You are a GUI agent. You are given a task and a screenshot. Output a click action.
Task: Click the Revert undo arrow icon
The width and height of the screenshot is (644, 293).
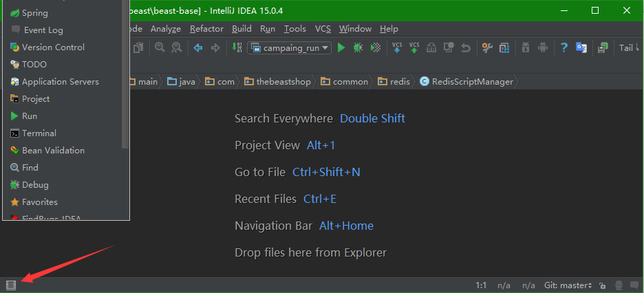(465, 48)
